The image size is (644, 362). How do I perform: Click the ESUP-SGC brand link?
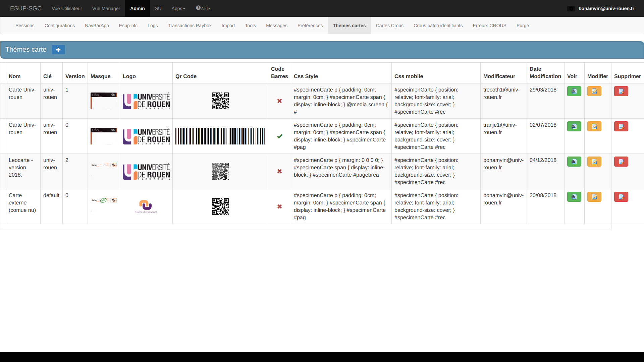pyautogui.click(x=26, y=8)
